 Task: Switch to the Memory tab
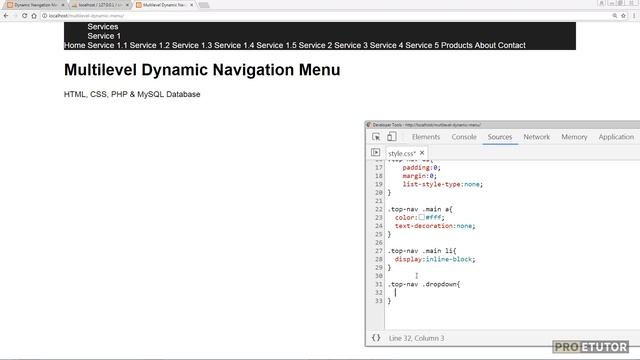574,137
